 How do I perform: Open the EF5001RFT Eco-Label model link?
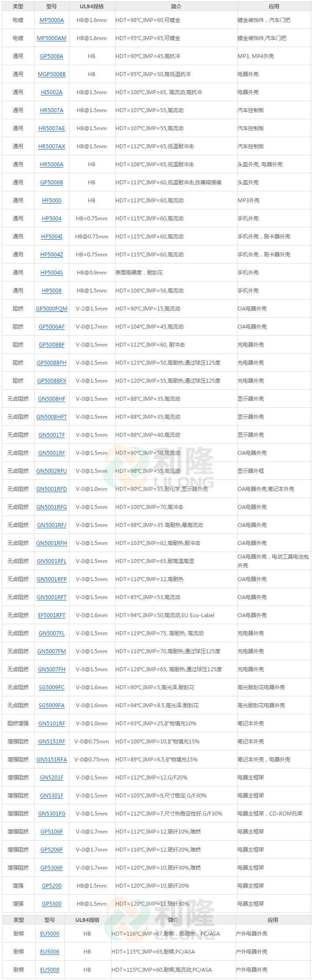tap(51, 615)
